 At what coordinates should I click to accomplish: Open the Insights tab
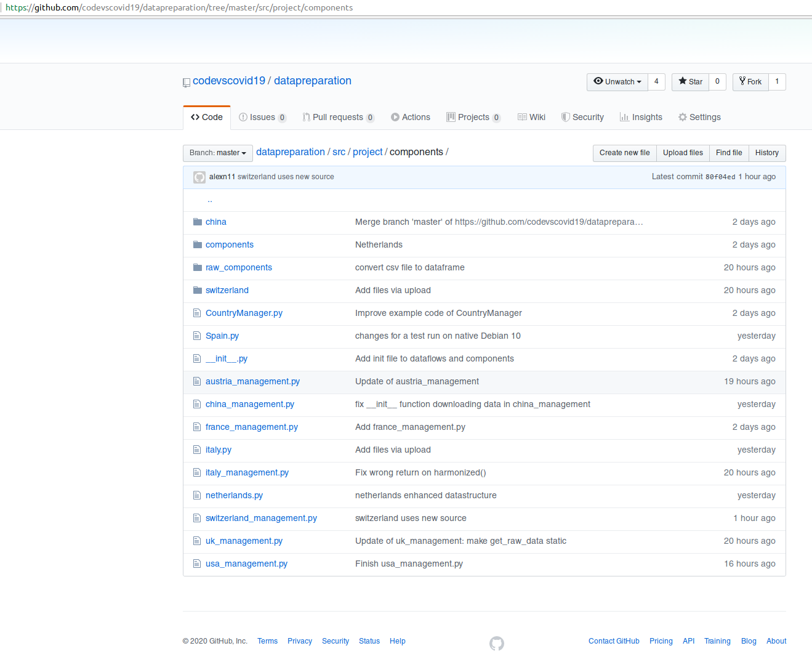tap(641, 117)
